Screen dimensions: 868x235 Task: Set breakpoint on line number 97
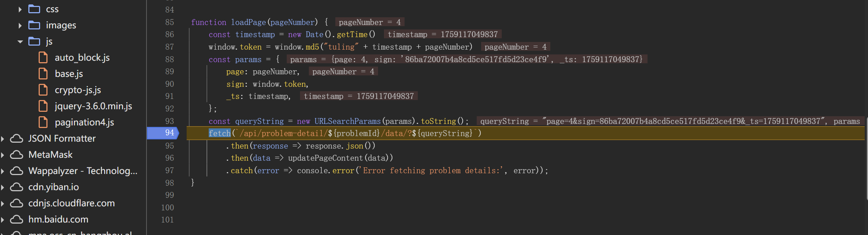pos(169,171)
